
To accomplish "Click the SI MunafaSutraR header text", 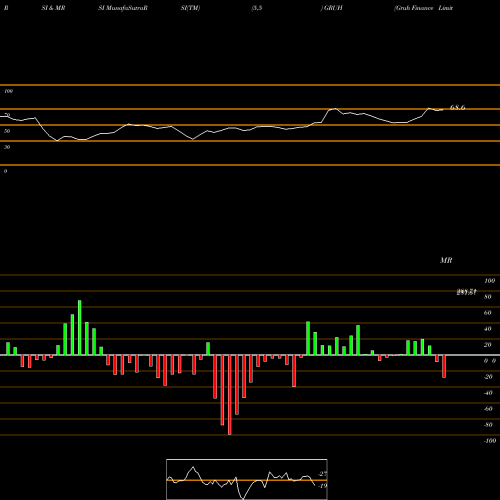I will [x=123, y=8].
